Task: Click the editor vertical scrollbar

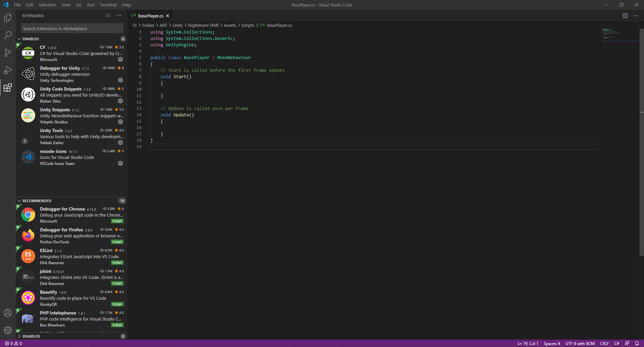Action: (x=642, y=142)
